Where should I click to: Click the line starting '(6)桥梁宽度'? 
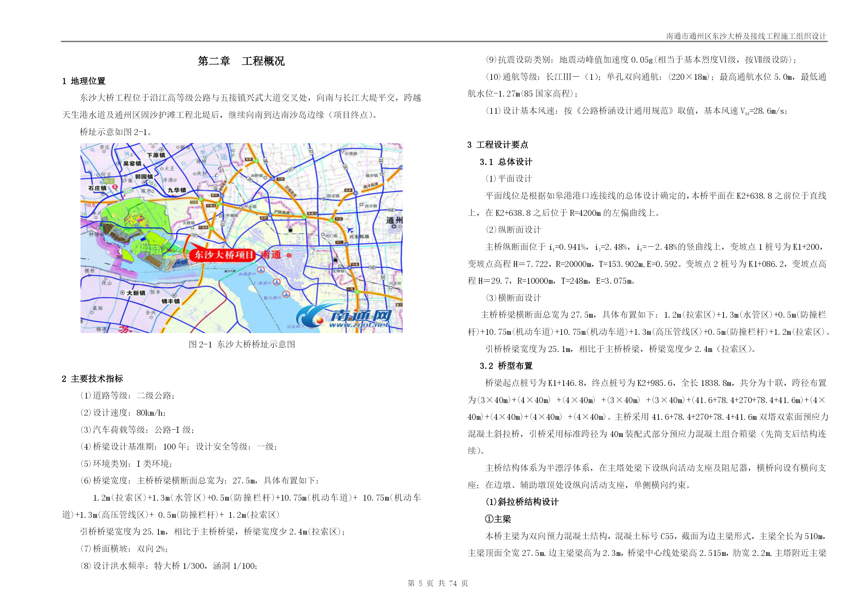200,481
